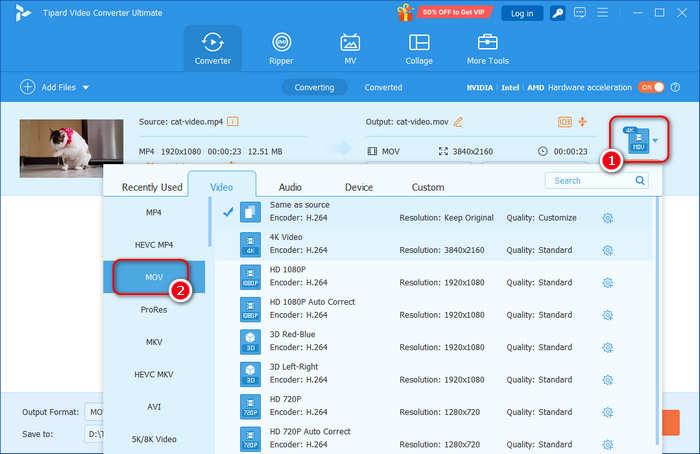The height and width of the screenshot is (454, 700).
Task: Open settings gear for 3D Red-Blue
Action: (608, 347)
